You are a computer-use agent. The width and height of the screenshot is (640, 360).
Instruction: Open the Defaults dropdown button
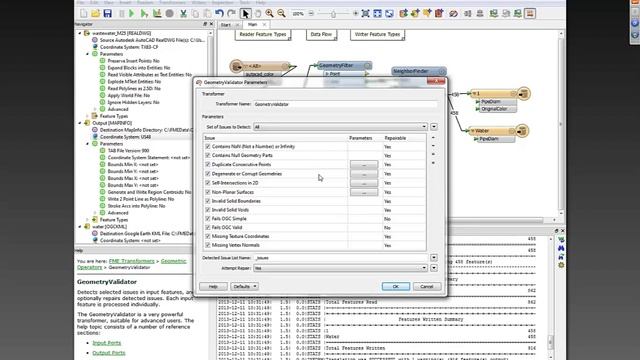244,287
